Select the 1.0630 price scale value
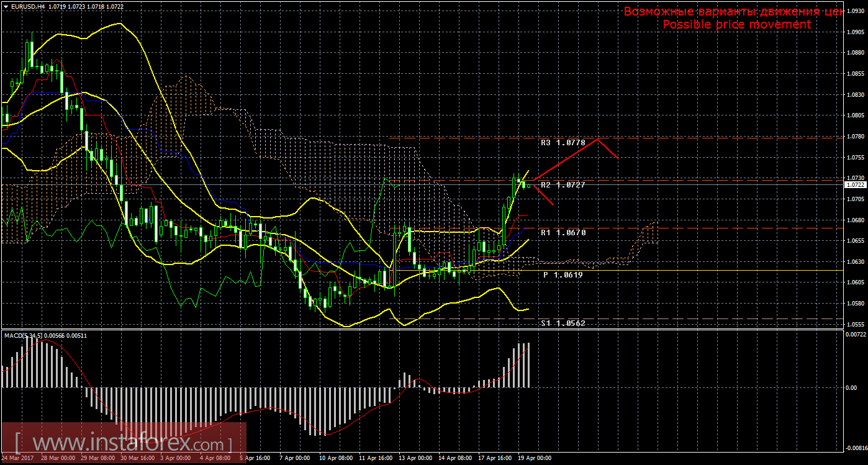The width and height of the screenshot is (868, 465). (x=855, y=261)
